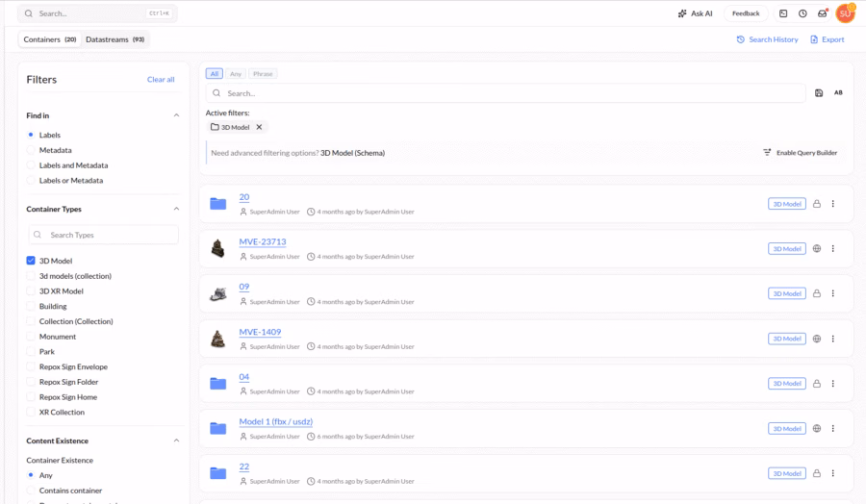Click the globe icon on MVE-1409 row

(x=816, y=339)
